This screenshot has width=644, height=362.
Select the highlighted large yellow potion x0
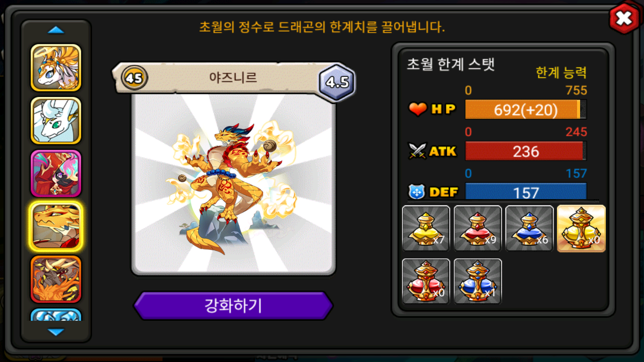pos(581,228)
